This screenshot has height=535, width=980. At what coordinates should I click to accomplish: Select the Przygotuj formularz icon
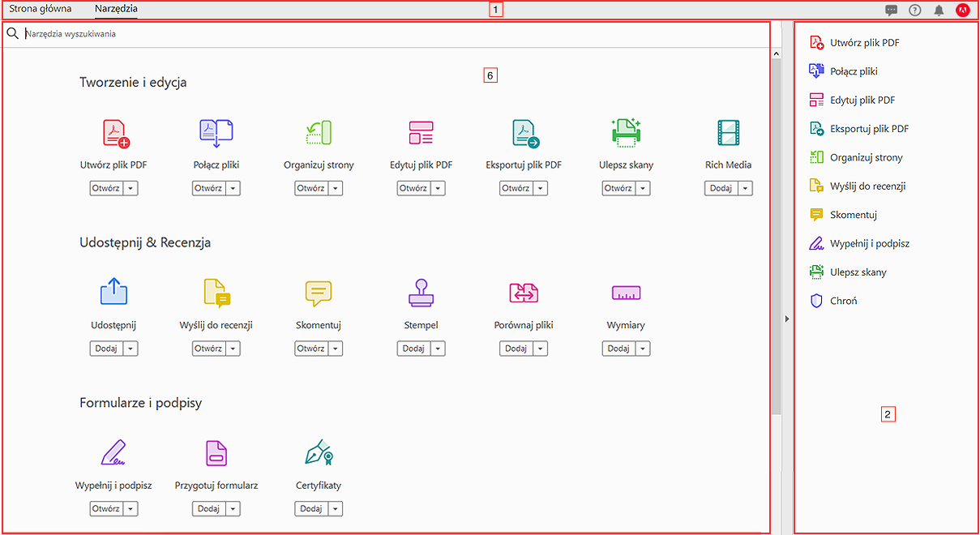pyautogui.click(x=216, y=453)
